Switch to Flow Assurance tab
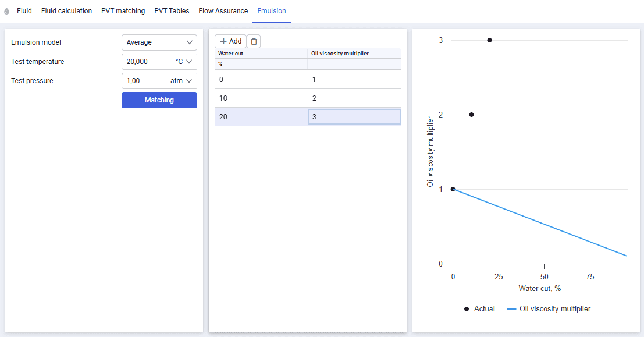This screenshot has height=337, width=644. 223,10
